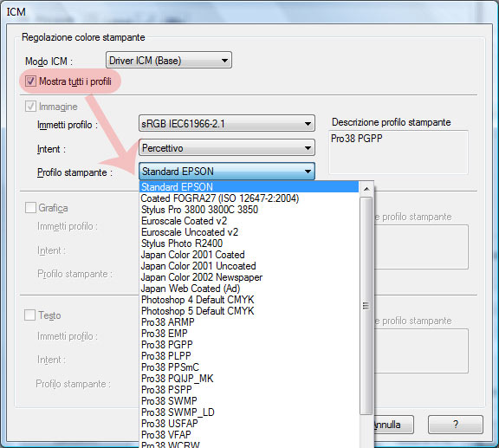Open the Immetti profilo sRGB IEC61966-2.1 dropdown
Image resolution: width=499 pixels, height=448 pixels.
pyautogui.click(x=227, y=124)
